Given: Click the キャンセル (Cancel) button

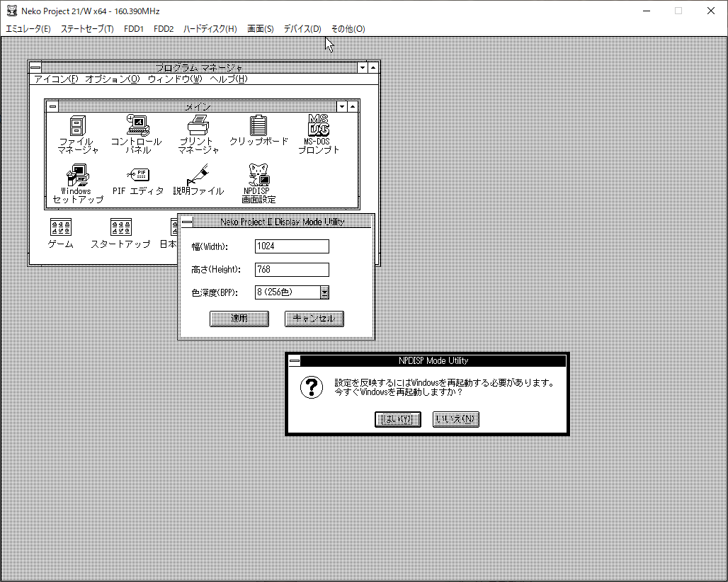Looking at the screenshot, I should click(x=314, y=319).
